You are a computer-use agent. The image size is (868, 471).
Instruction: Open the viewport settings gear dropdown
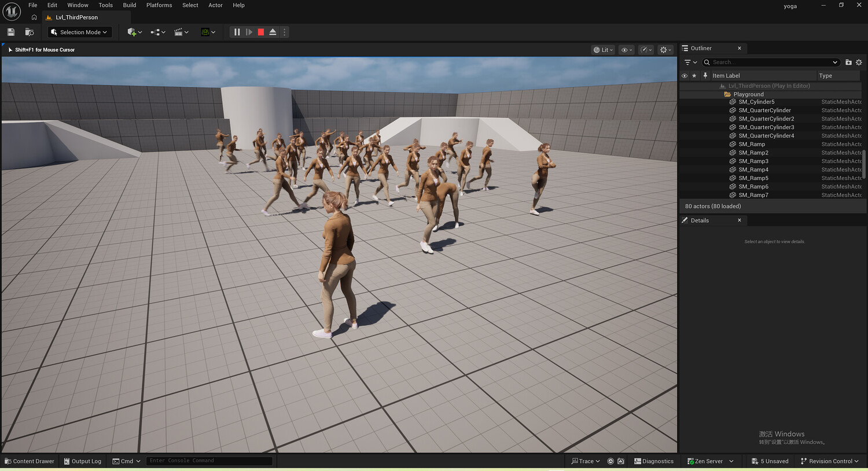665,50
